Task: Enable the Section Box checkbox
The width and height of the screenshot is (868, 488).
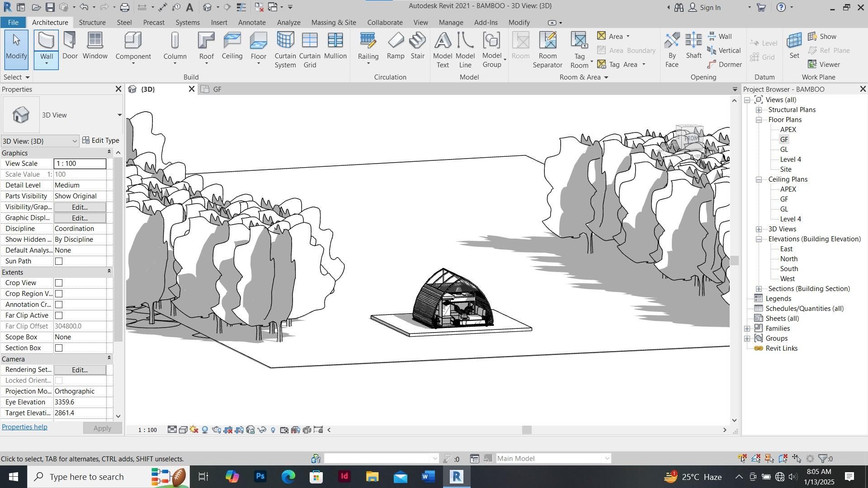Action: (59, 348)
